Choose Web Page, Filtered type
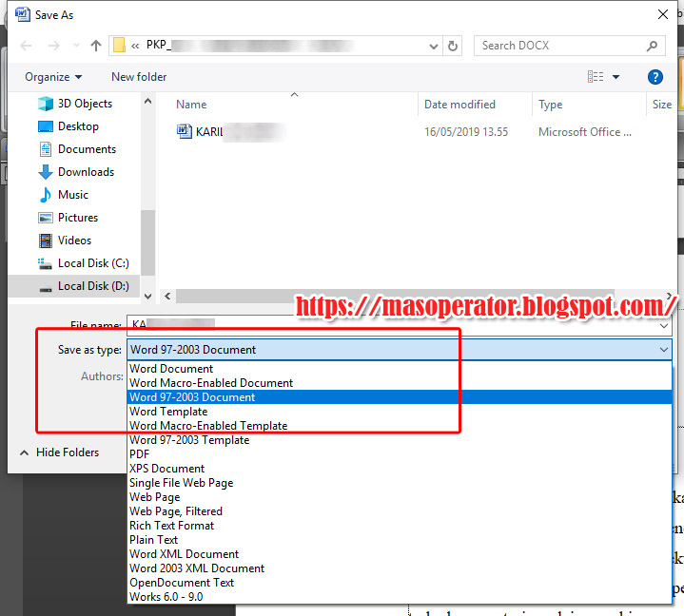Image resolution: width=684 pixels, height=616 pixels. (400, 511)
